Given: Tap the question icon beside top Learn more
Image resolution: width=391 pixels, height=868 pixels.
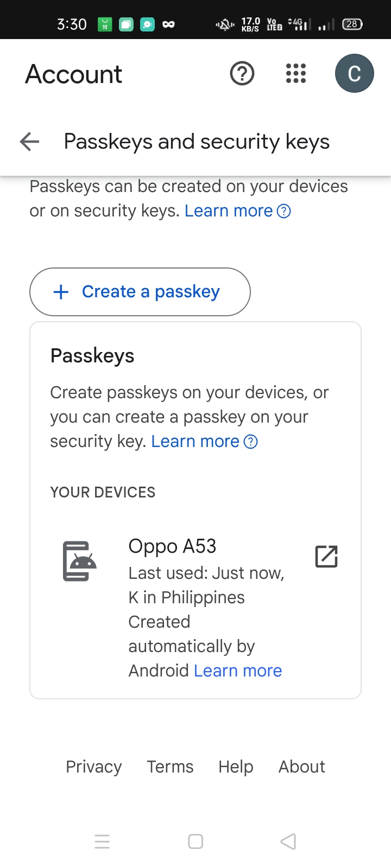Looking at the screenshot, I should point(284,211).
